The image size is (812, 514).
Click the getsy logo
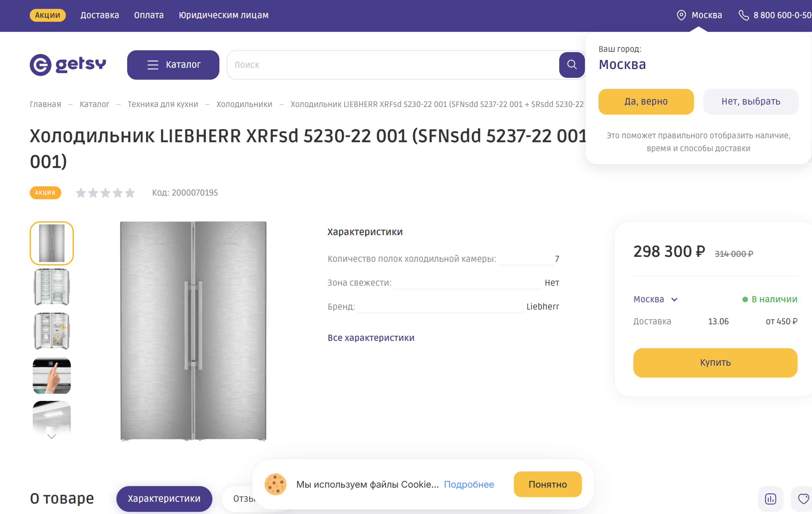pyautogui.click(x=68, y=65)
